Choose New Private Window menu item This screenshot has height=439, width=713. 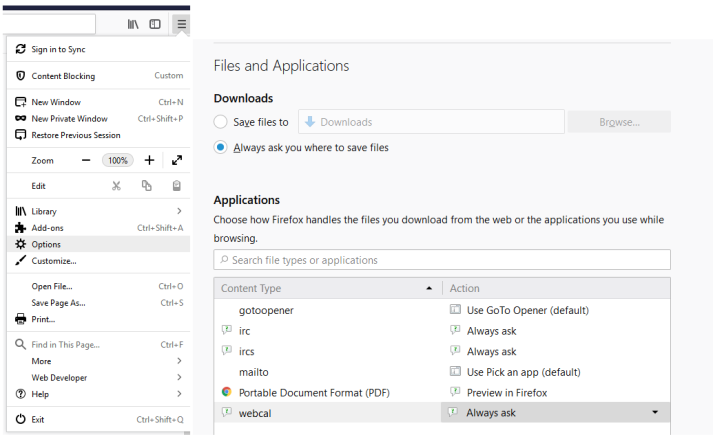pos(69,118)
